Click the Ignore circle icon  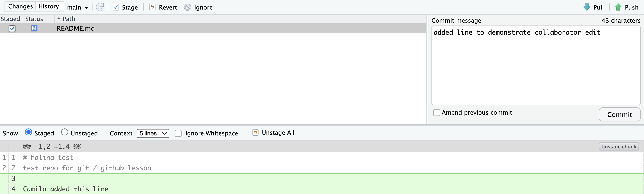[x=188, y=7]
